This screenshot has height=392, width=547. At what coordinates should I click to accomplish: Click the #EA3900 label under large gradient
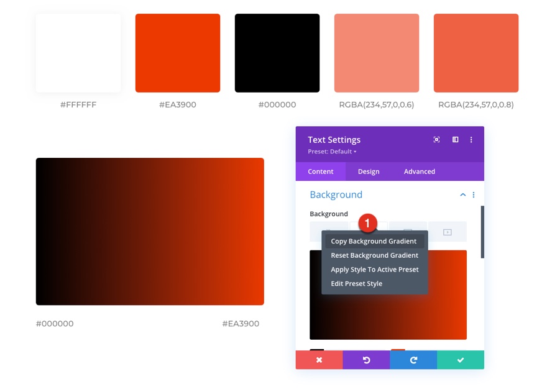click(241, 324)
